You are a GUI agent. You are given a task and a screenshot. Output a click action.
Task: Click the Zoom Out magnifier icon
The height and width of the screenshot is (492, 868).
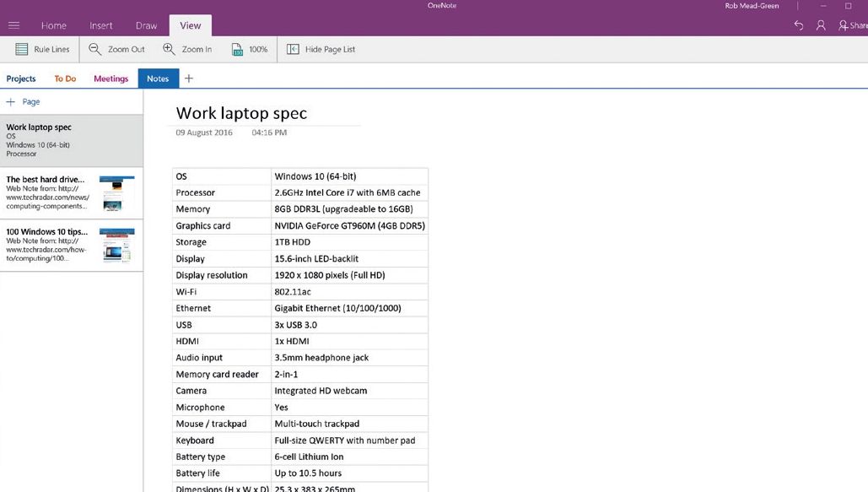pos(94,49)
